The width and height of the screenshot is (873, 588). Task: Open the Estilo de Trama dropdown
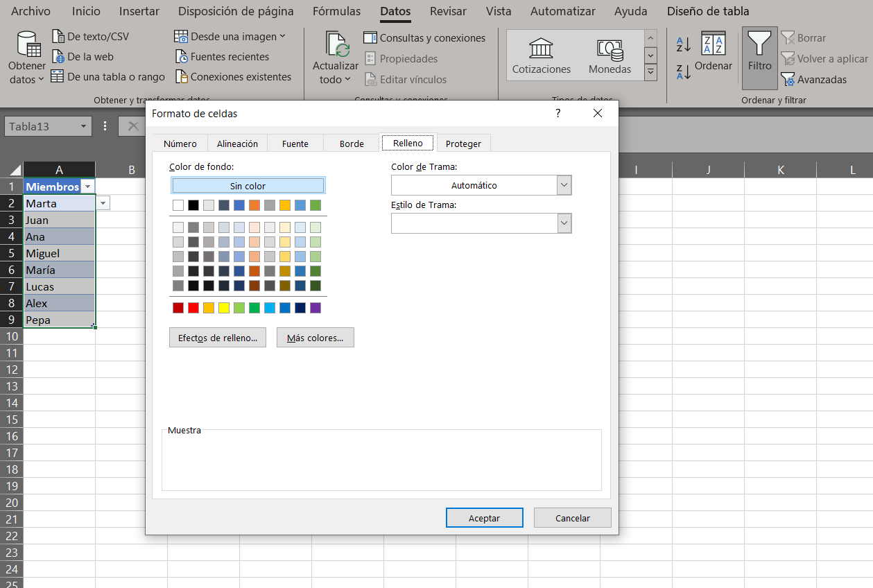coord(564,223)
